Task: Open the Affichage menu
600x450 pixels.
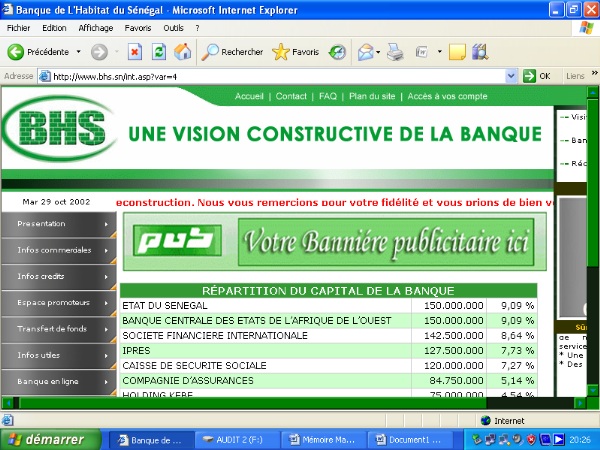Action: point(96,28)
